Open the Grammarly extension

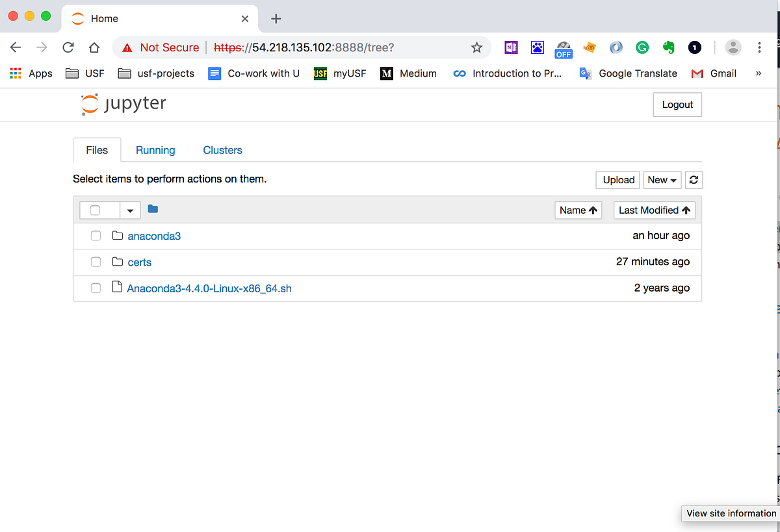642,47
